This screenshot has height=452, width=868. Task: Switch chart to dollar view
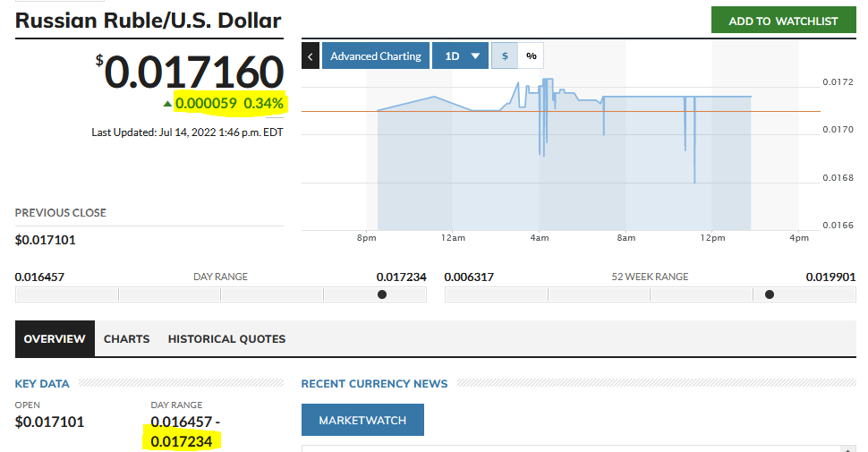point(505,56)
